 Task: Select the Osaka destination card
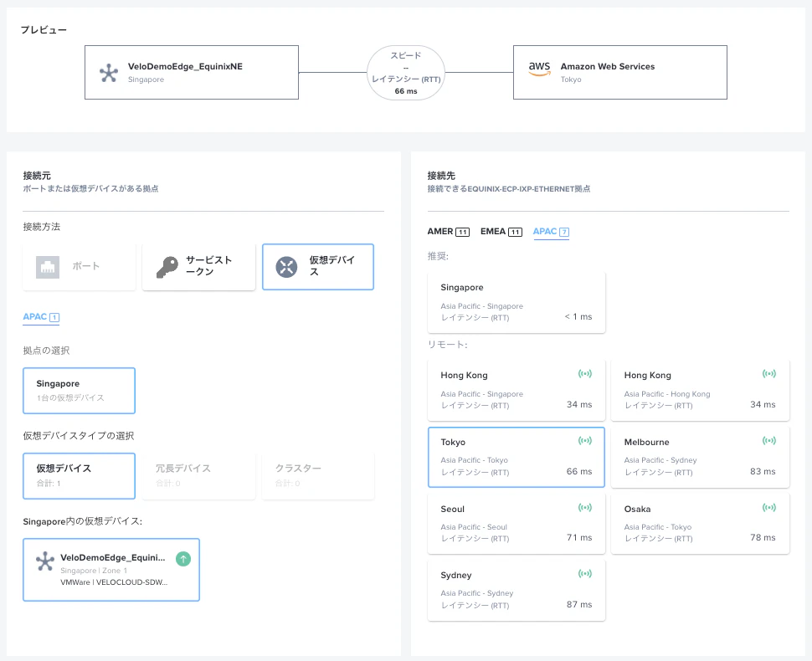[x=700, y=524]
